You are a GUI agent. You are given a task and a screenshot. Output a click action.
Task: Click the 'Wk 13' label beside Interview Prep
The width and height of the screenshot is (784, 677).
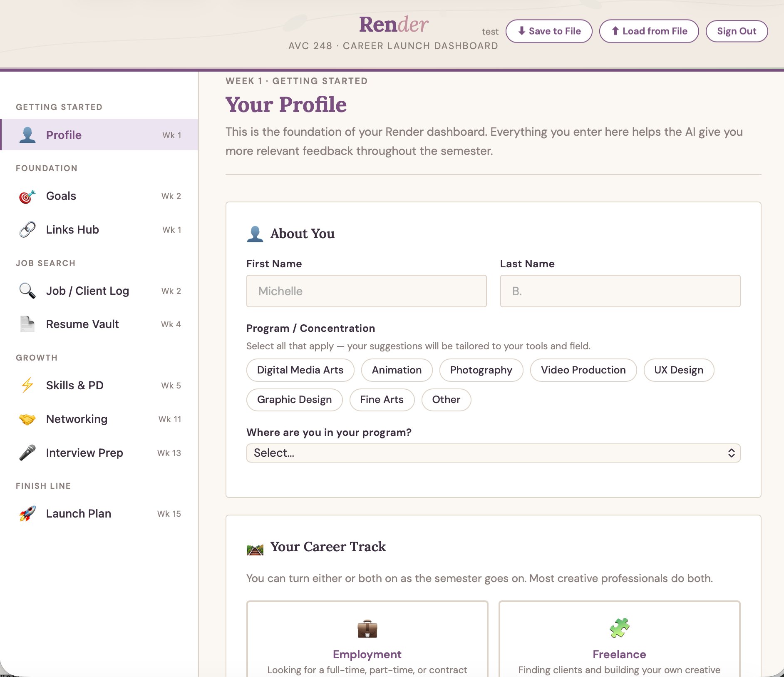169,453
